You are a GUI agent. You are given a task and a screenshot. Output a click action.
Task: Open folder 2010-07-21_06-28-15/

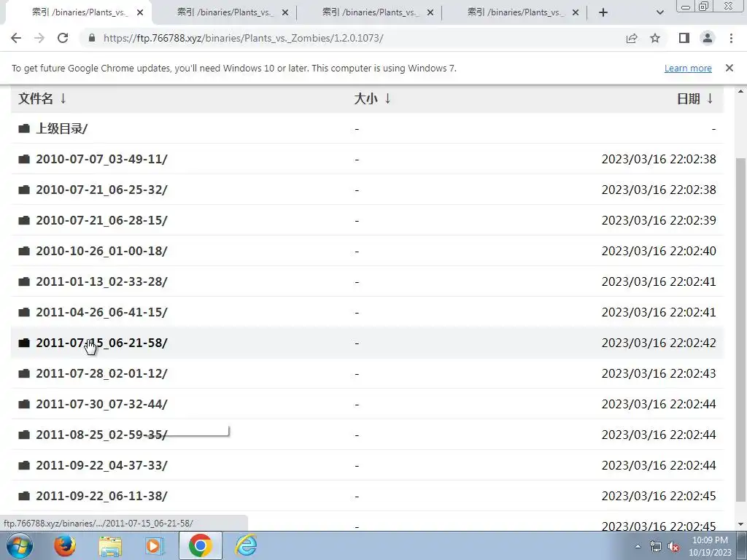click(101, 220)
